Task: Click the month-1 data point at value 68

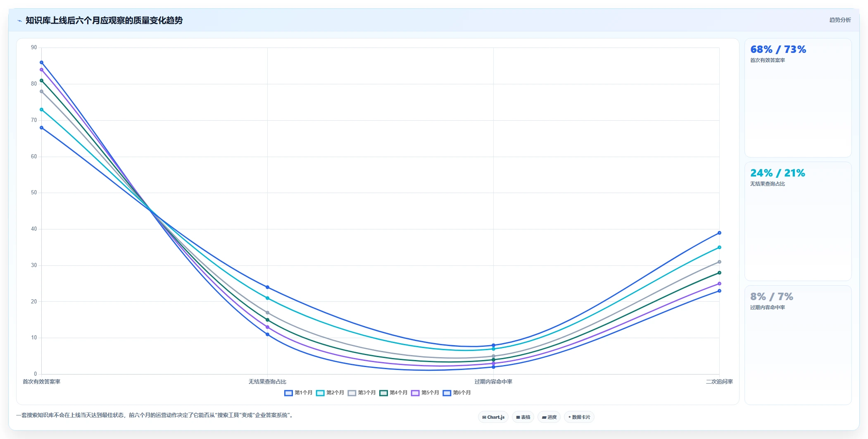Action: 41,128
